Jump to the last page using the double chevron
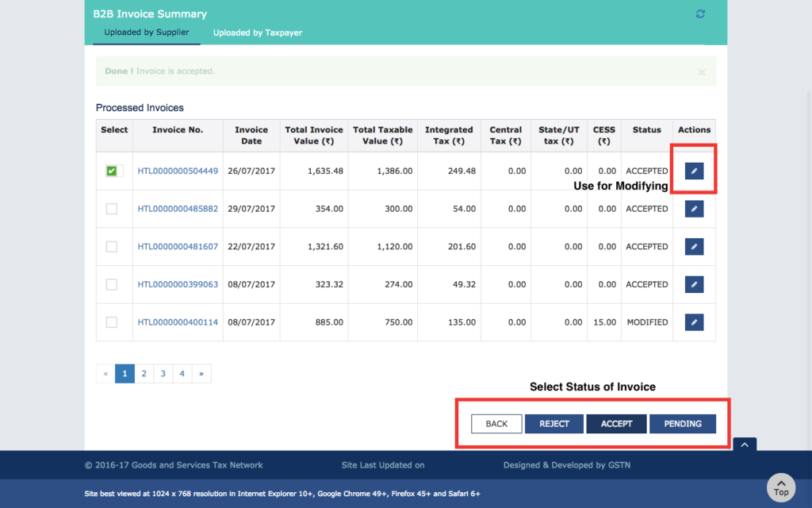Viewport: 812px width, 508px height. click(x=201, y=373)
